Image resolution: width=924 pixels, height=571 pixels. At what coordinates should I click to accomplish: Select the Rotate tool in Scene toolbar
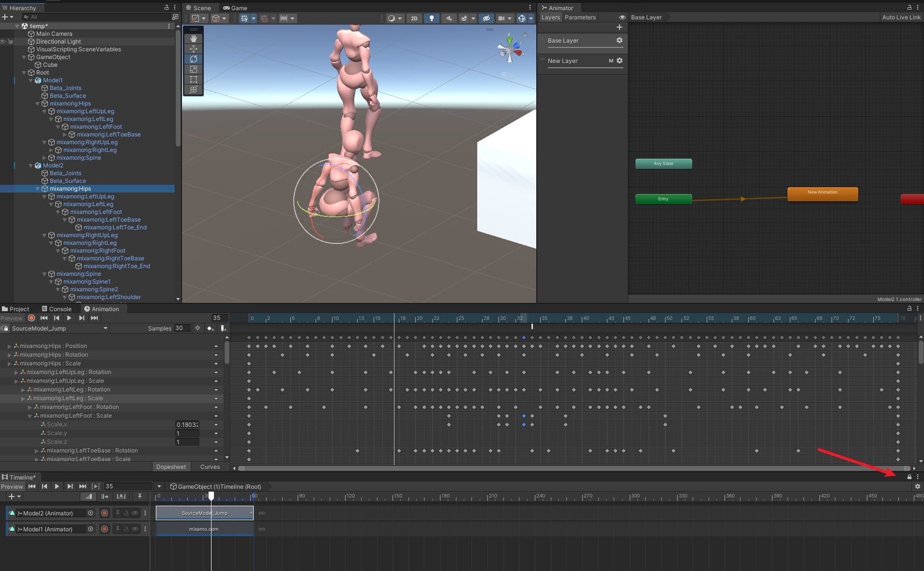(193, 59)
